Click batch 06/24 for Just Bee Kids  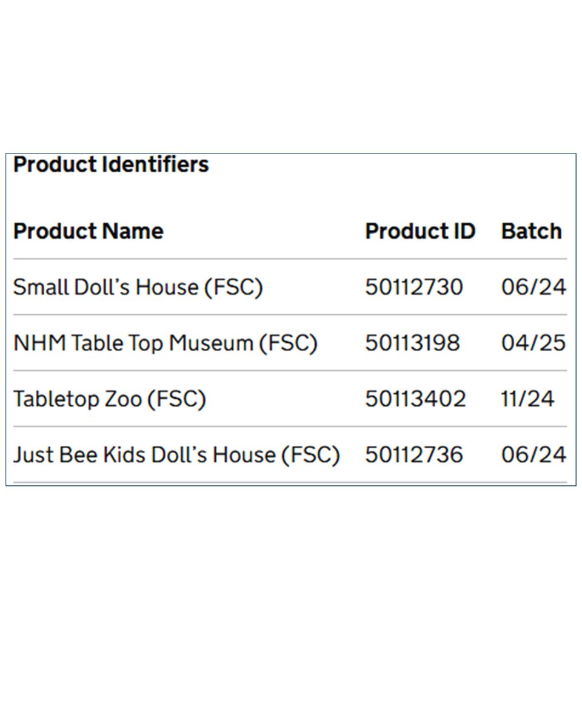pos(533,454)
